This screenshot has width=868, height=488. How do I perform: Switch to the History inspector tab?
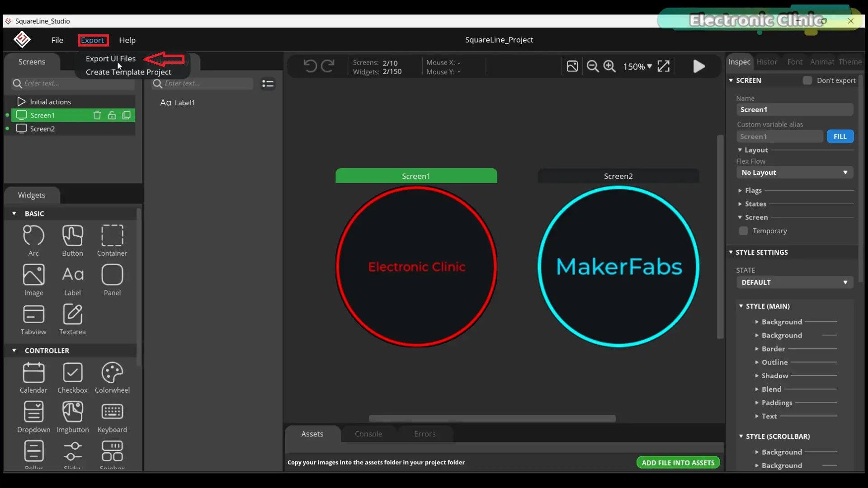[767, 62]
